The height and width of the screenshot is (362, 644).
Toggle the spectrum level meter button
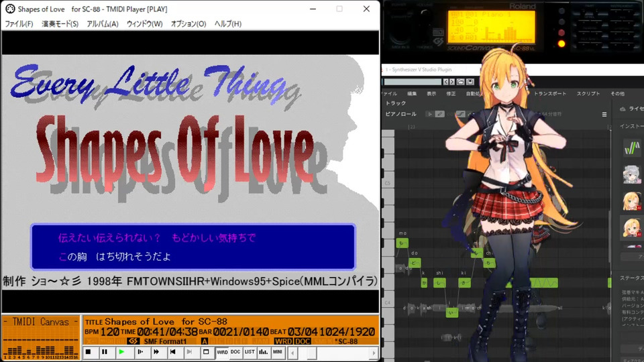pyautogui.click(x=263, y=352)
